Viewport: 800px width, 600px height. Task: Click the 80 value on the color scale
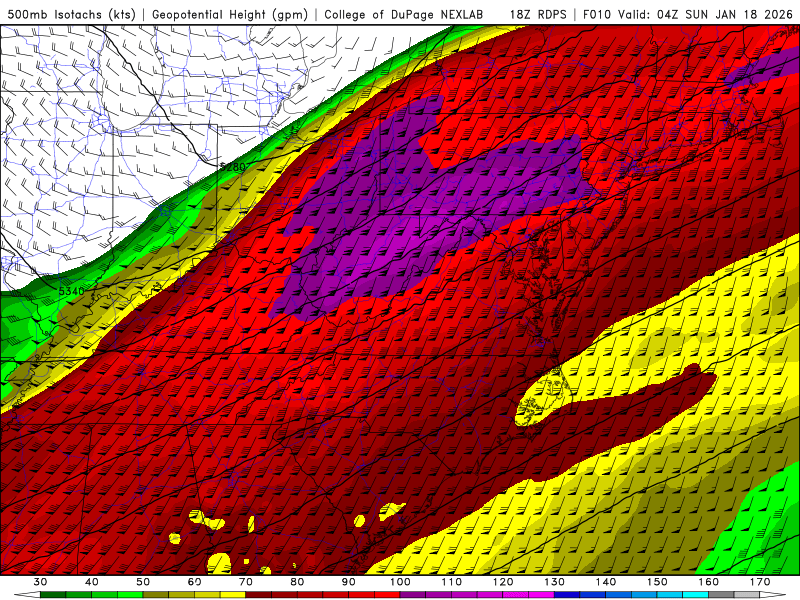click(x=297, y=582)
